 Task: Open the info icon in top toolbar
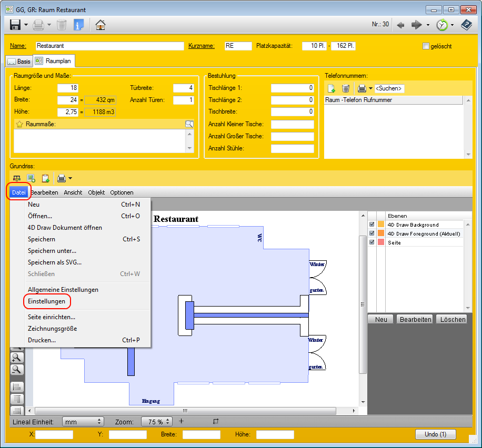pos(79,25)
